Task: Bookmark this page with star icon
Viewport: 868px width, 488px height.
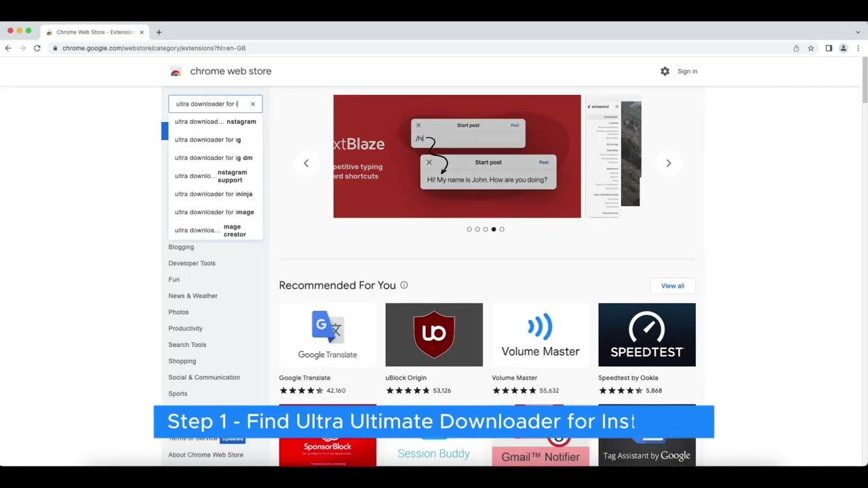Action: (x=810, y=48)
